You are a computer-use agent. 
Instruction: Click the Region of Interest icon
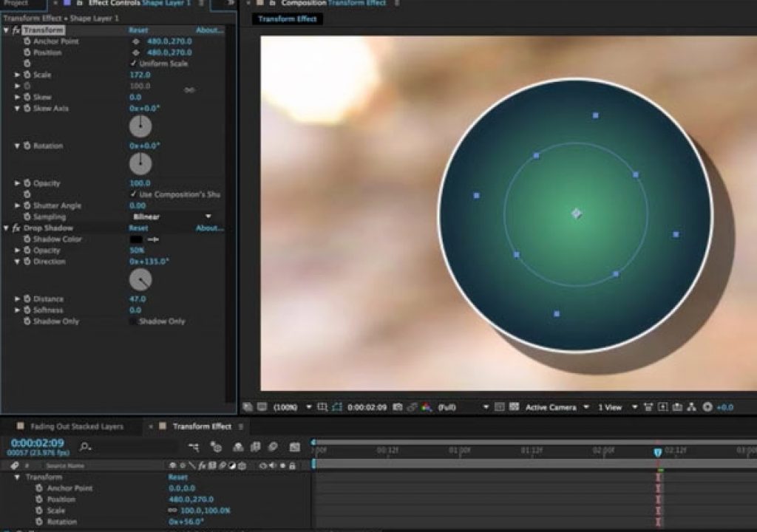500,407
